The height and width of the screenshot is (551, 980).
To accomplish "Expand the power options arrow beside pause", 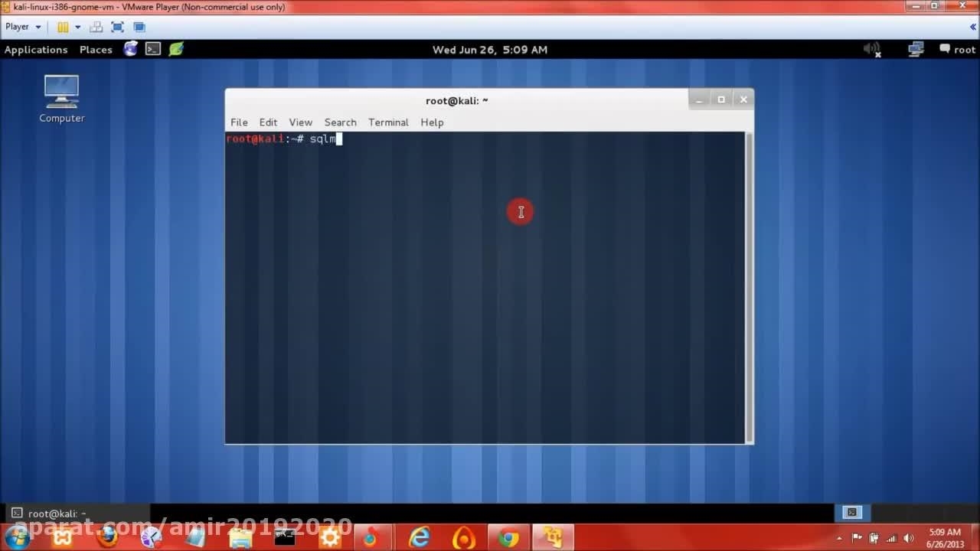I will click(77, 27).
